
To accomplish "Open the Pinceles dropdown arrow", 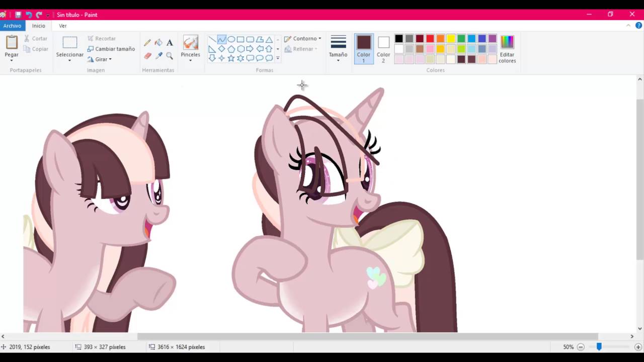I will pyautogui.click(x=190, y=61).
